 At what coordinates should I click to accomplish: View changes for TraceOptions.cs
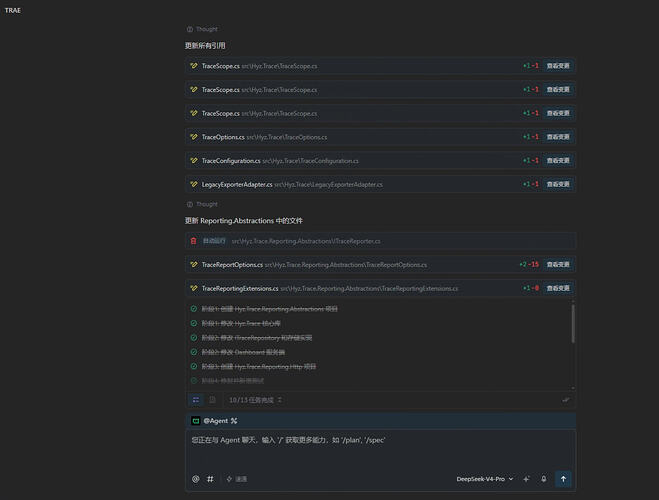click(x=558, y=137)
